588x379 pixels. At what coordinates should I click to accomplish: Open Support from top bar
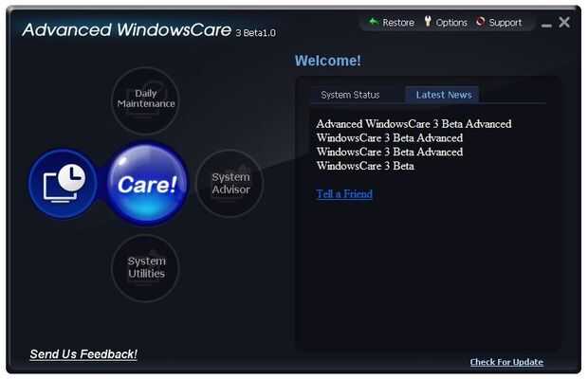[499, 23]
